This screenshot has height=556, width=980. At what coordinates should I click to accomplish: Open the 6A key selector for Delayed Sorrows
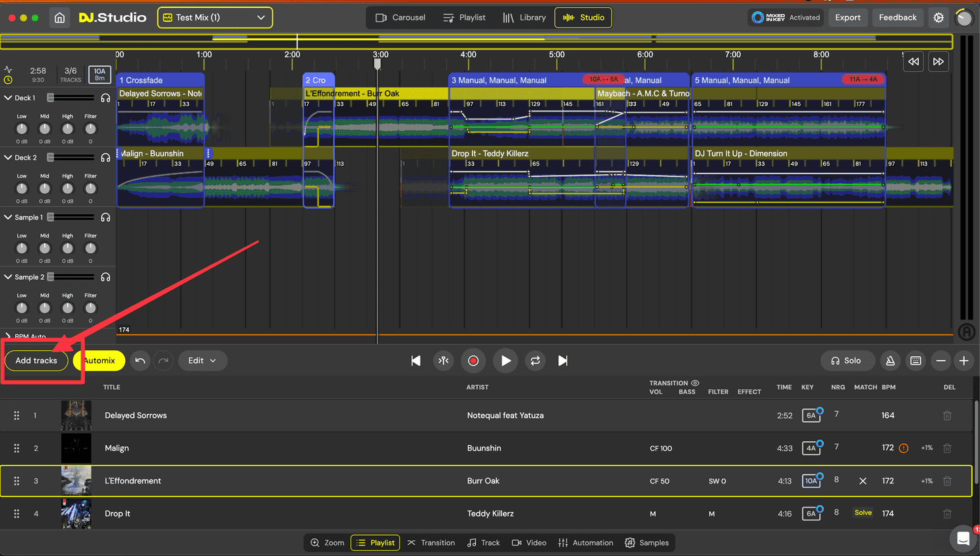point(811,416)
